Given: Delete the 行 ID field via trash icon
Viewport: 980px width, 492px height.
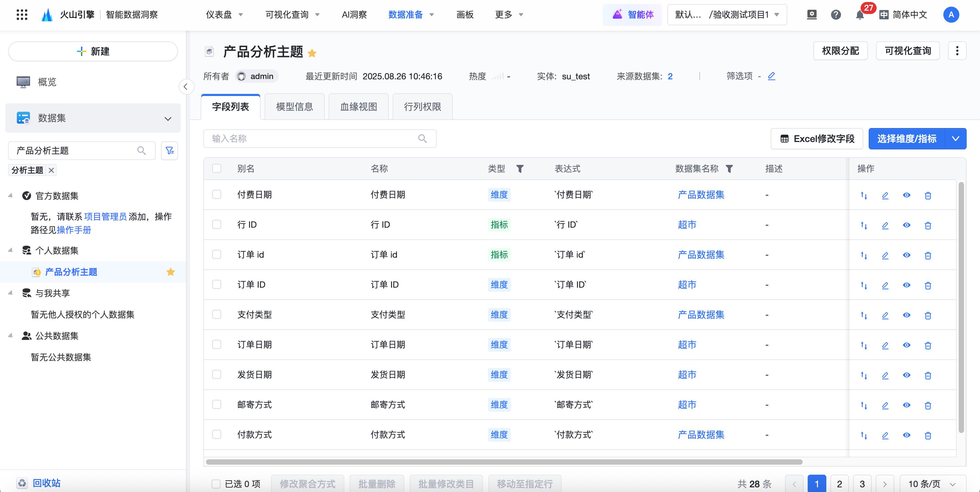Looking at the screenshot, I should coord(927,225).
